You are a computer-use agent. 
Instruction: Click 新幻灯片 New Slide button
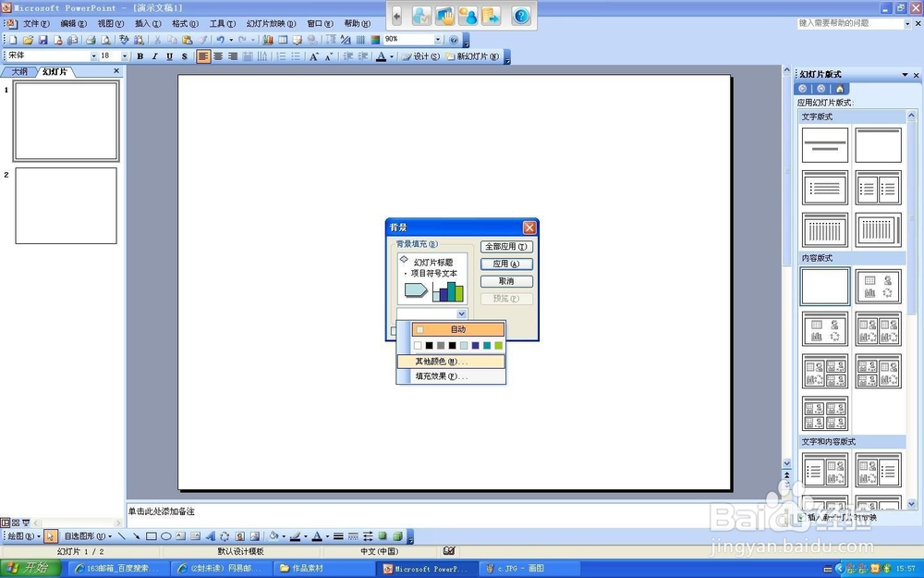(472, 56)
